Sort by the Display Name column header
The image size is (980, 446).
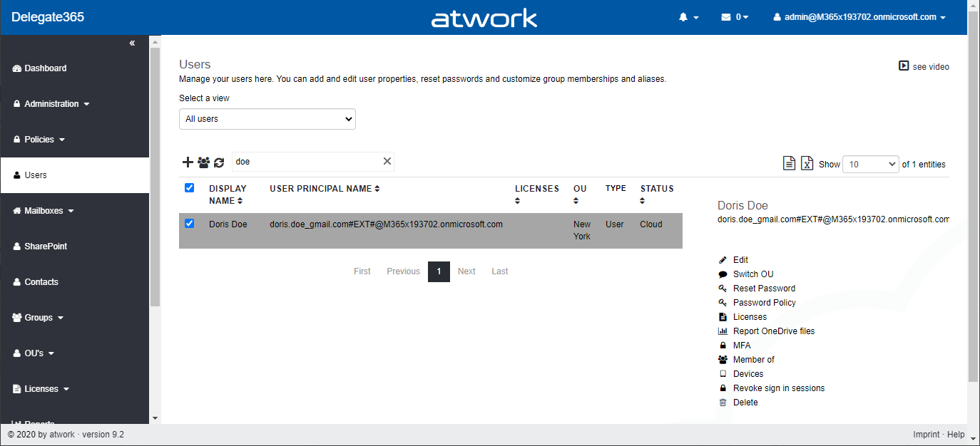(228, 195)
